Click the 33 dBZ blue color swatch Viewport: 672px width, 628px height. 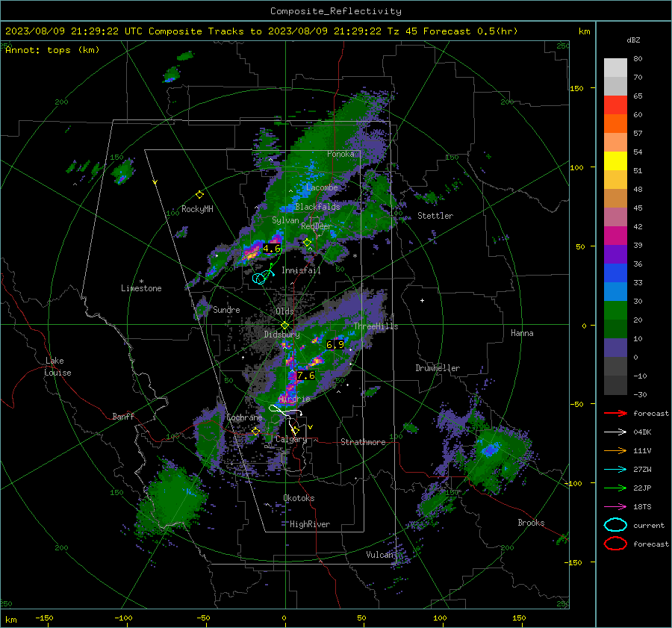click(x=615, y=273)
